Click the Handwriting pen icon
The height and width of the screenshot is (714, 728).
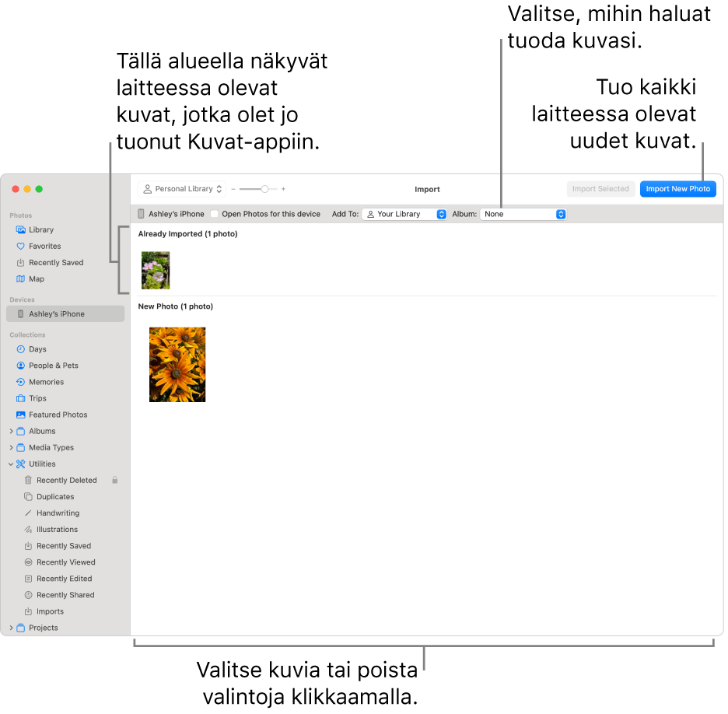point(28,514)
